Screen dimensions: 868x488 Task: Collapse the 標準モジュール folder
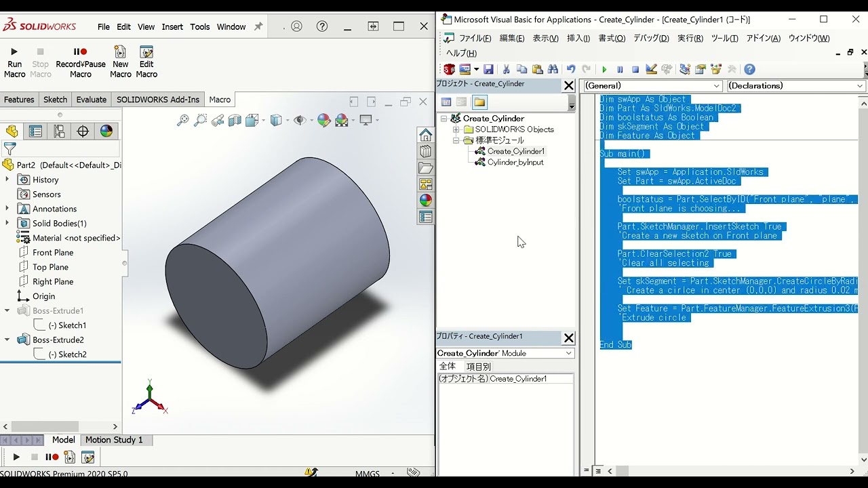click(x=456, y=140)
